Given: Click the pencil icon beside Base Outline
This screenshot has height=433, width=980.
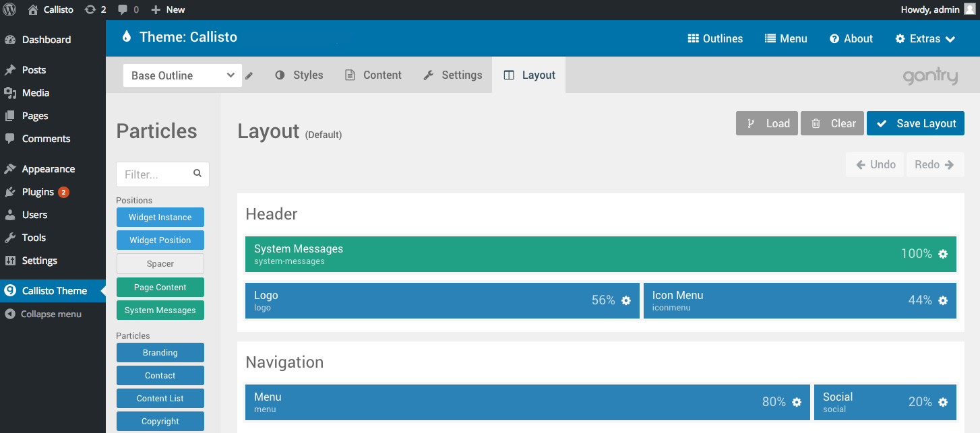Looking at the screenshot, I should tap(249, 75).
